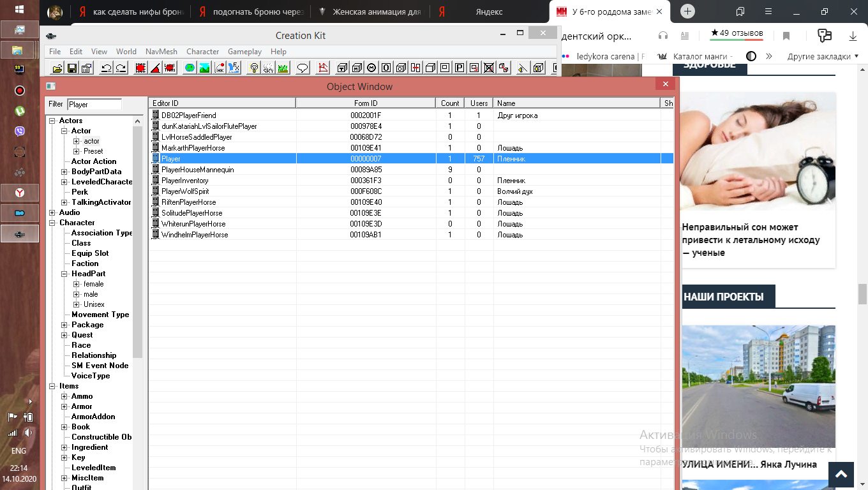Switch to the Яндекс browser tab
The image size is (868, 490).
490,11
